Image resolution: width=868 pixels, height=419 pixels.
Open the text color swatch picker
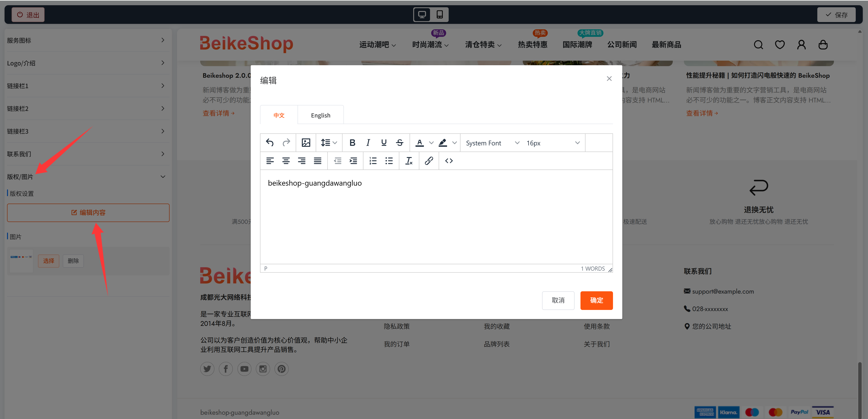420,142
